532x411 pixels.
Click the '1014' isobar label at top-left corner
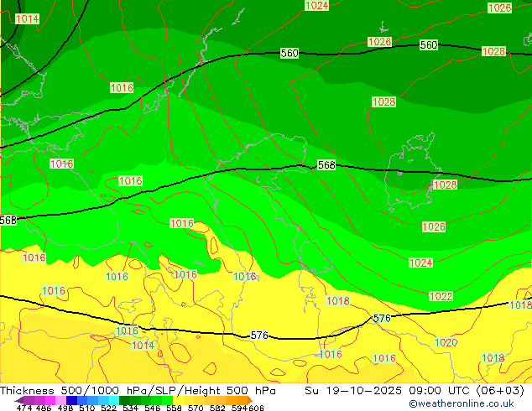(28, 18)
